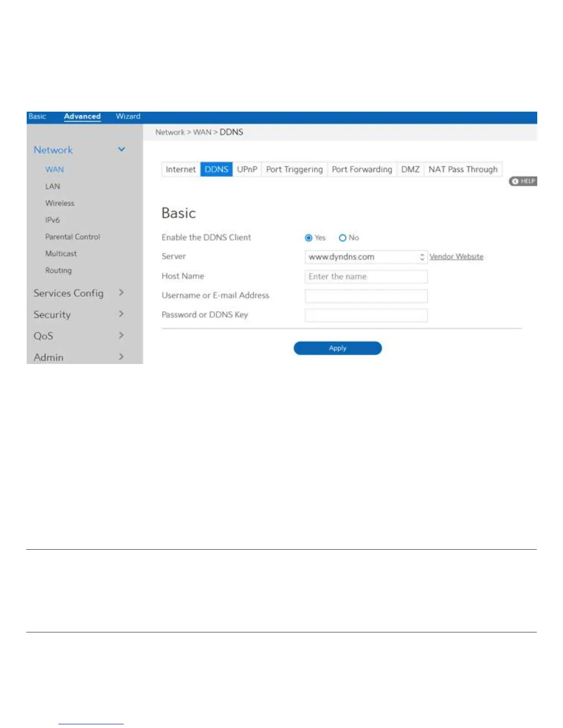
Task: Collapse the Network sidebar section
Action: click(x=121, y=149)
